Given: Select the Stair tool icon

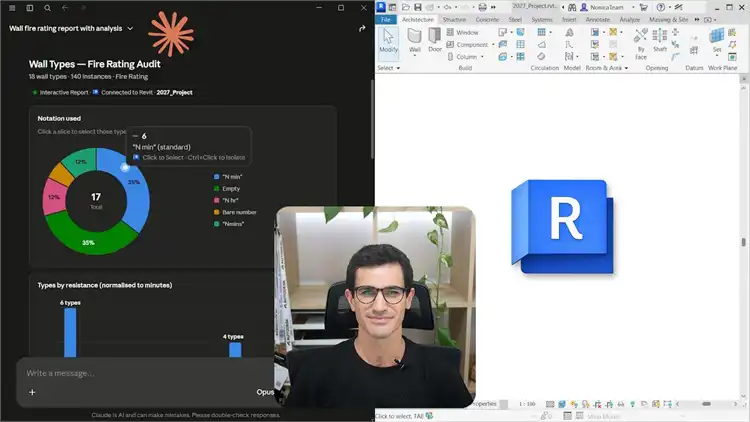Looking at the screenshot, I should pyautogui.click(x=541, y=56).
